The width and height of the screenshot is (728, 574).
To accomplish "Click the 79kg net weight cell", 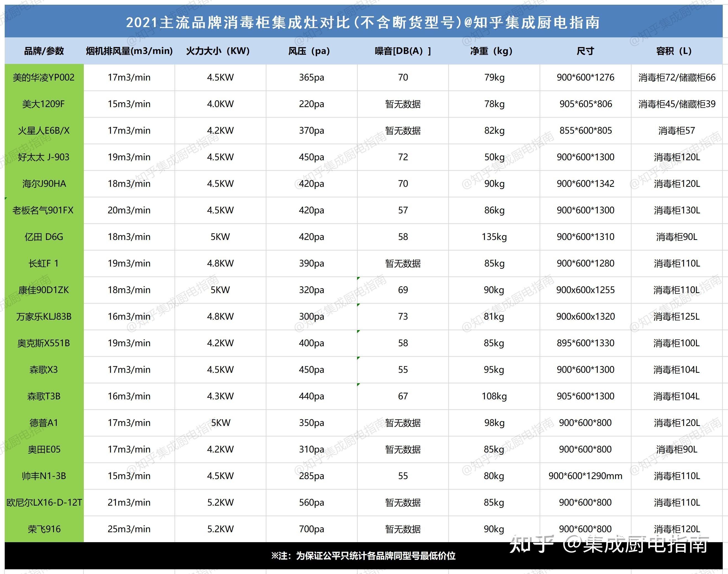I will pyautogui.click(x=494, y=77).
